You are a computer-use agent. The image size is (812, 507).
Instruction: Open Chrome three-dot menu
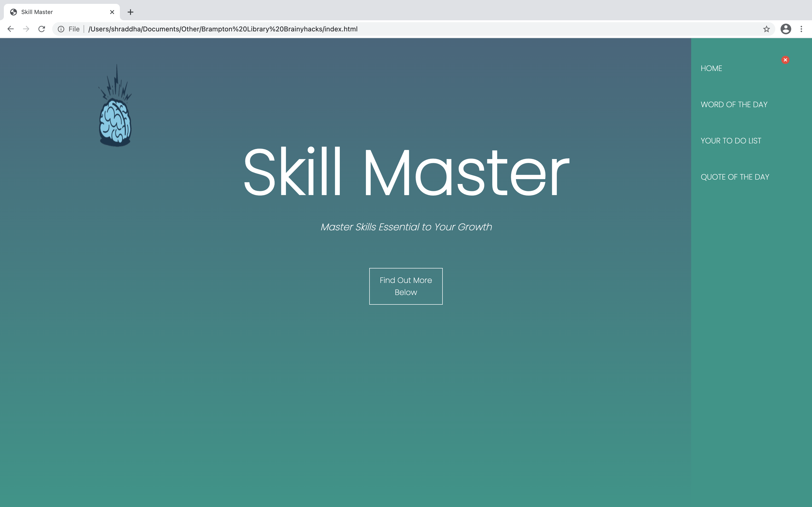(x=801, y=29)
